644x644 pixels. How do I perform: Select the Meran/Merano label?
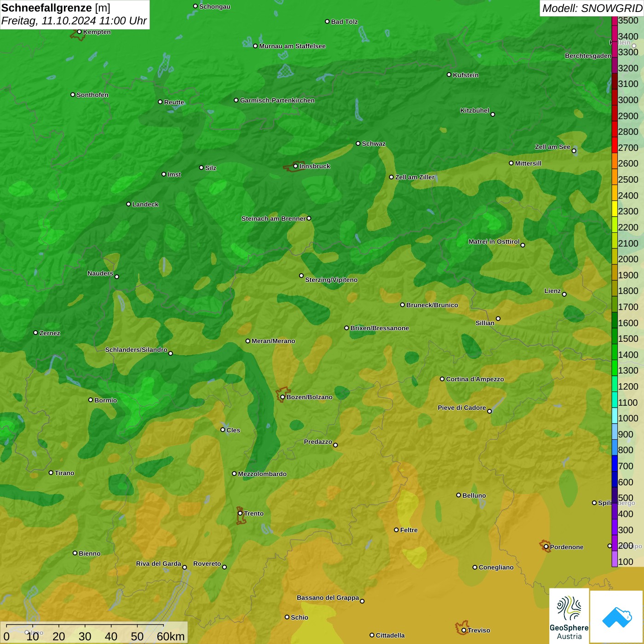point(273,341)
